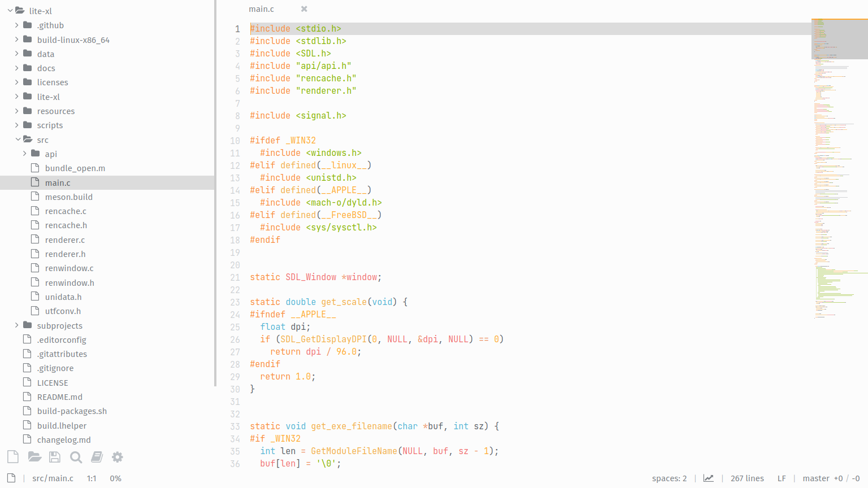
Task: Open .editorconfig file
Action: 62,340
